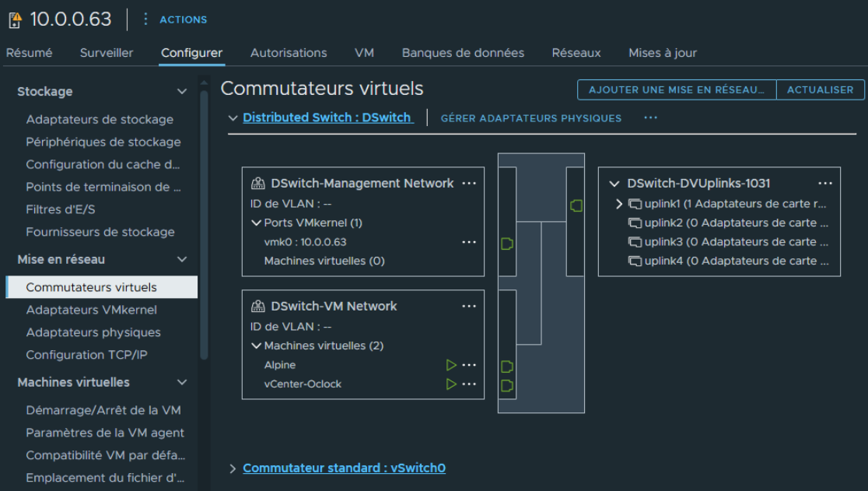Click the ellipsis next to Alpine VM

[468, 365]
